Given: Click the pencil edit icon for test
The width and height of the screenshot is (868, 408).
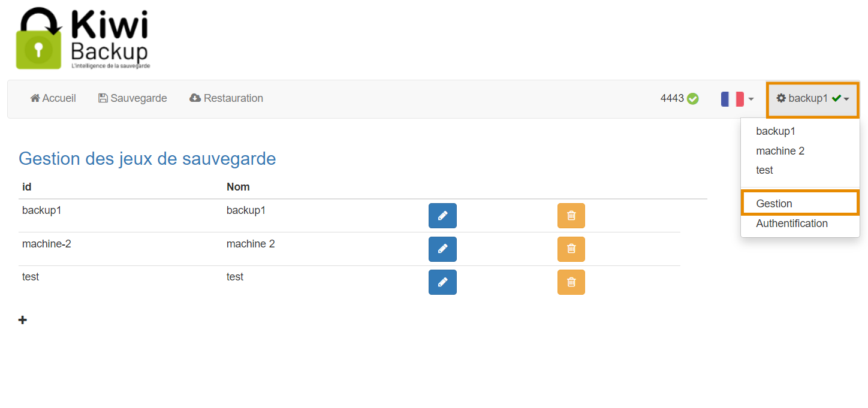Looking at the screenshot, I should [x=442, y=282].
